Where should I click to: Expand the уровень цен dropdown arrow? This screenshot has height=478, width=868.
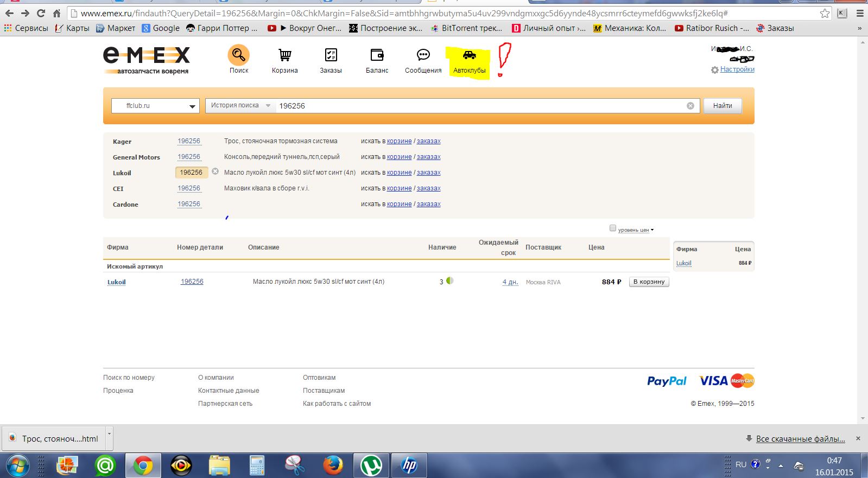tap(652, 230)
